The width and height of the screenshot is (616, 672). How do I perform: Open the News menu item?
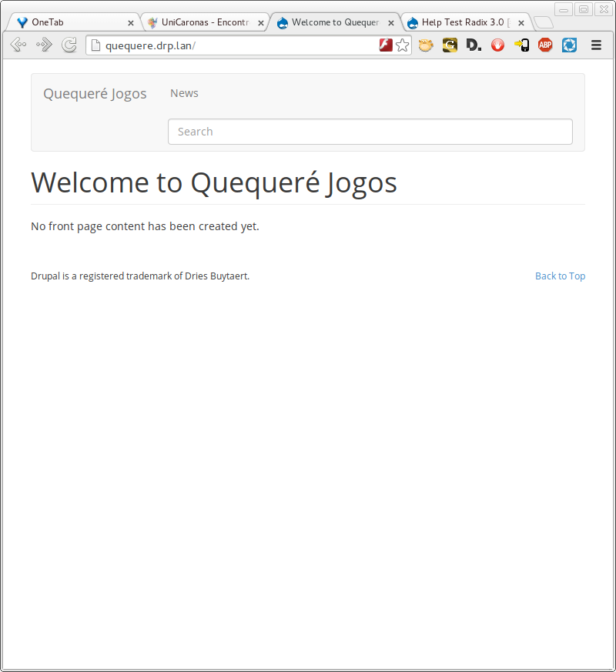coord(184,92)
